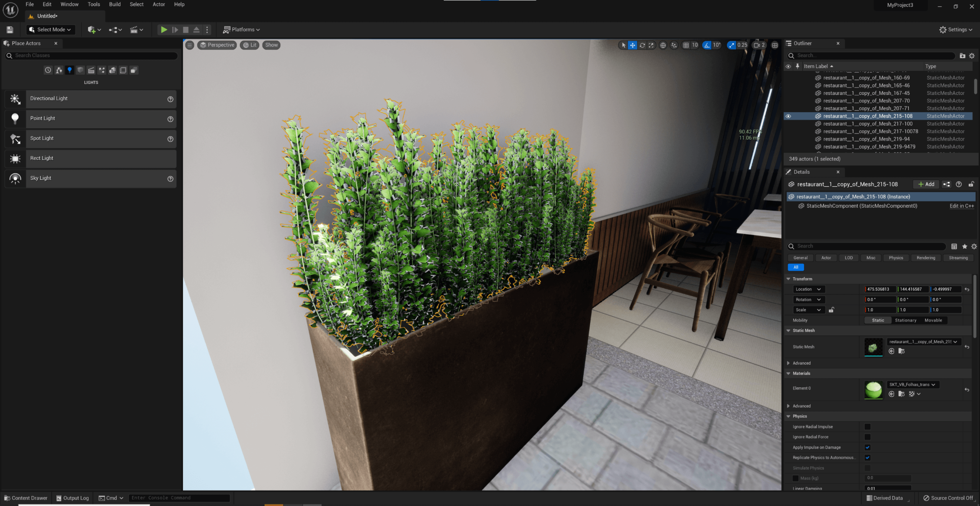Select the Scale tool in the viewport toolbar
Screen dimensions: 980x506
click(x=652, y=45)
